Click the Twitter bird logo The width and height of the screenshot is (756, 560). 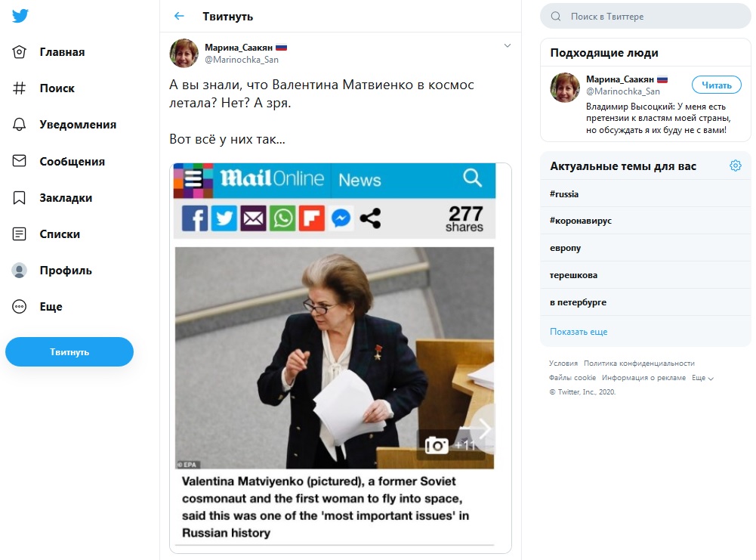click(x=20, y=16)
